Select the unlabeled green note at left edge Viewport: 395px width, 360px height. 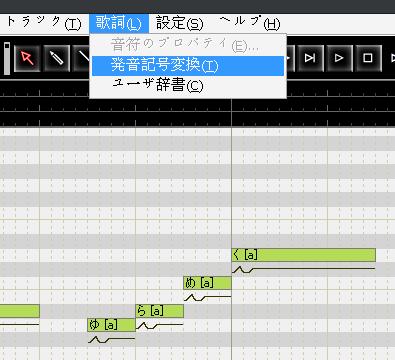coord(20,311)
